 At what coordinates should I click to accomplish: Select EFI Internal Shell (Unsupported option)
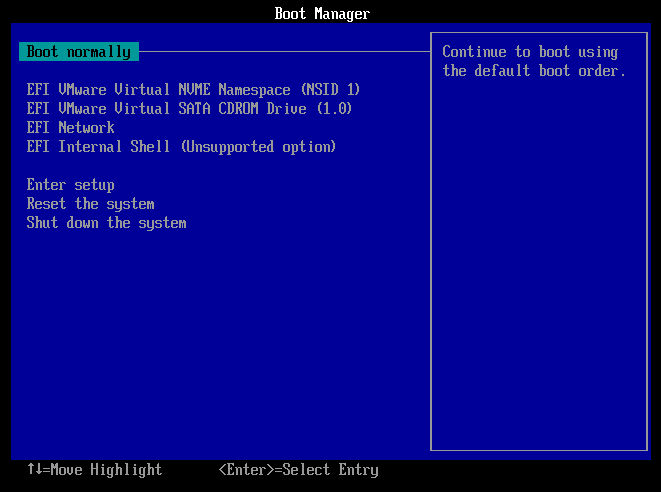181,147
